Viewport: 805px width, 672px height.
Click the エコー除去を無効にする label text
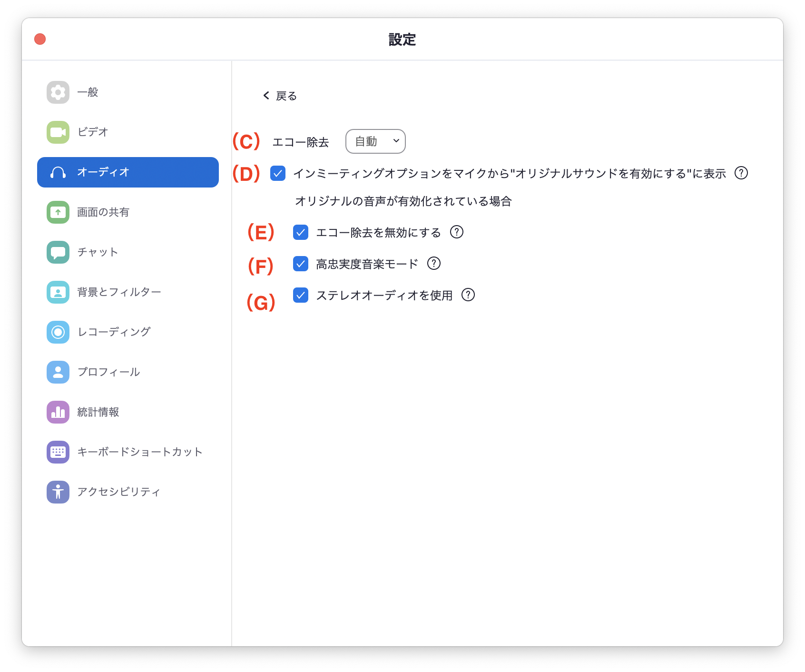point(379,233)
